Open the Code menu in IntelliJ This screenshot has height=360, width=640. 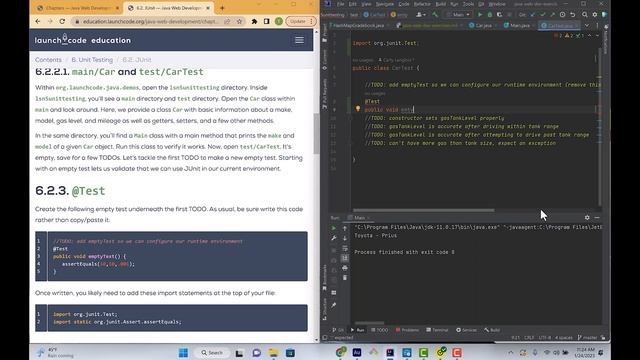tap(404, 4)
